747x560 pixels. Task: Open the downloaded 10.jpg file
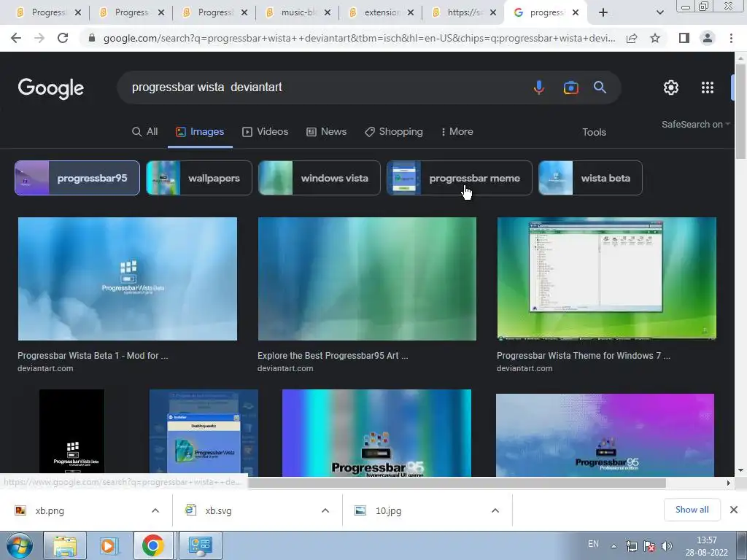coord(388,510)
